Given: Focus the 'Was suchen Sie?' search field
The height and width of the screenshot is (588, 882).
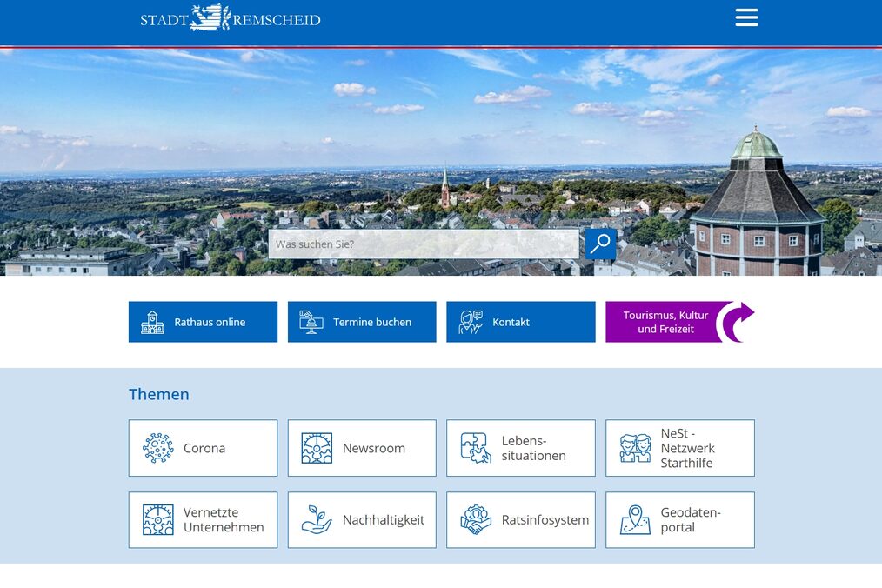Looking at the screenshot, I should point(424,244).
